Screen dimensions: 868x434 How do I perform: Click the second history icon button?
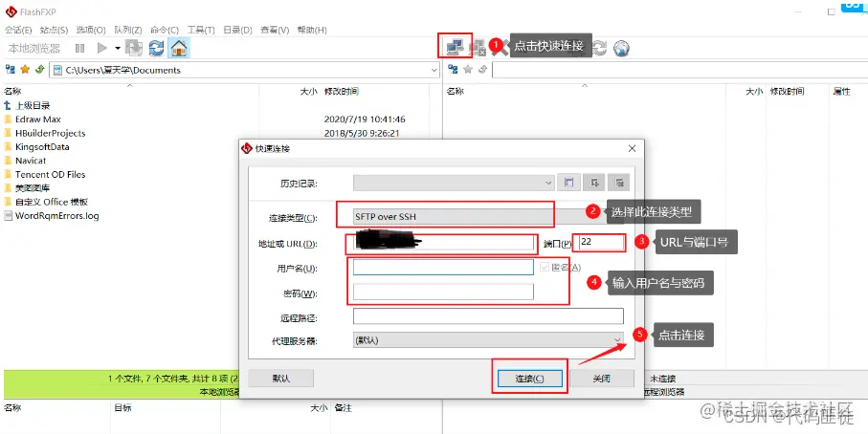pyautogui.click(x=594, y=183)
